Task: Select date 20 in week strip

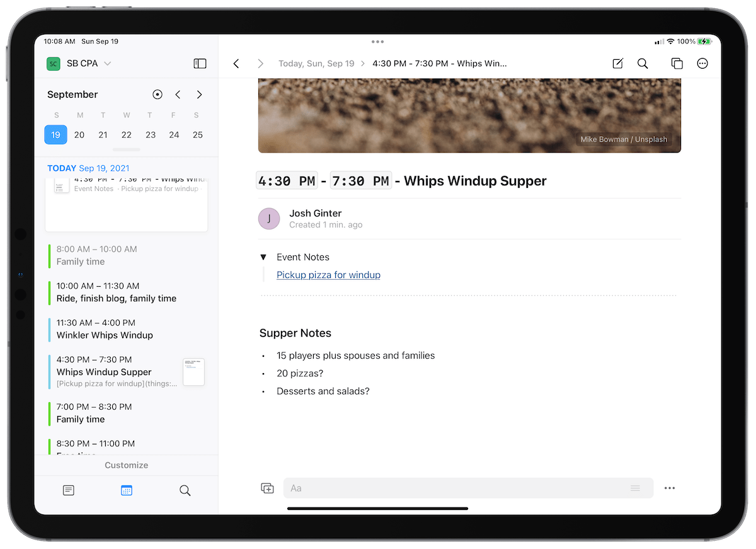Action: [79, 134]
